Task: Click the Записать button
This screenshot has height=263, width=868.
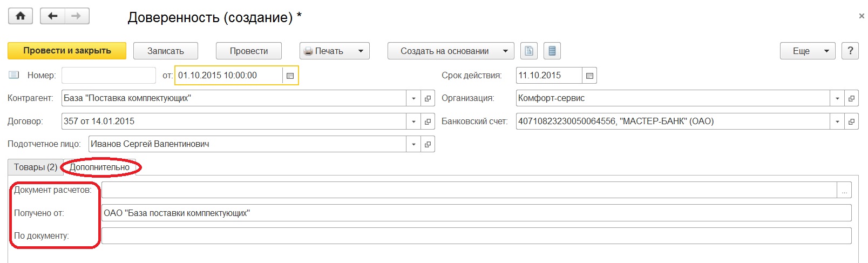Action: (166, 51)
